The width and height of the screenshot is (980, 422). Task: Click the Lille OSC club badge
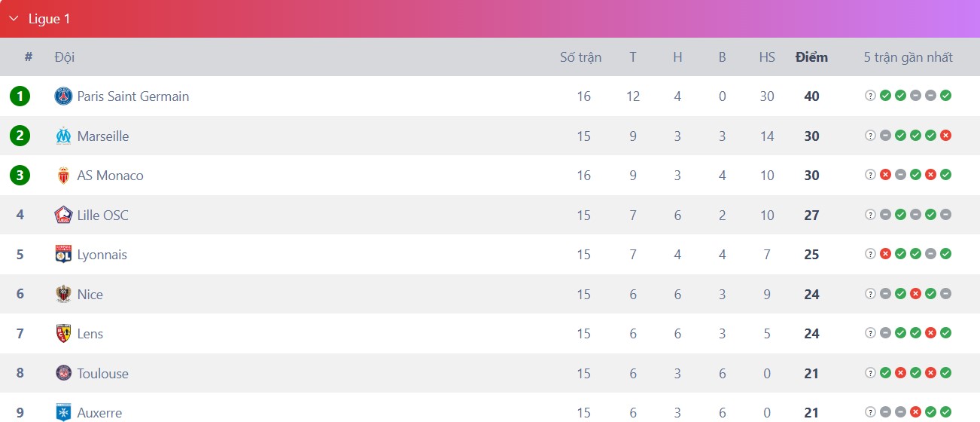[x=63, y=215]
